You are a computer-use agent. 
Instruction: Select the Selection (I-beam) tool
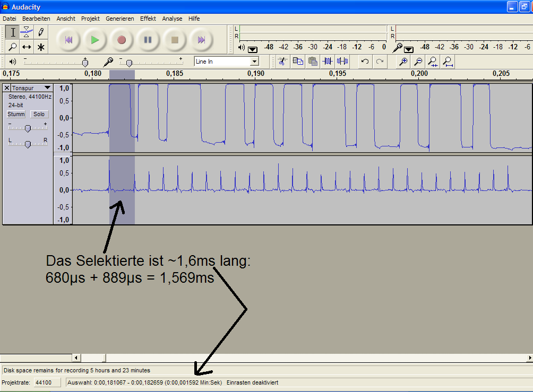[13, 32]
